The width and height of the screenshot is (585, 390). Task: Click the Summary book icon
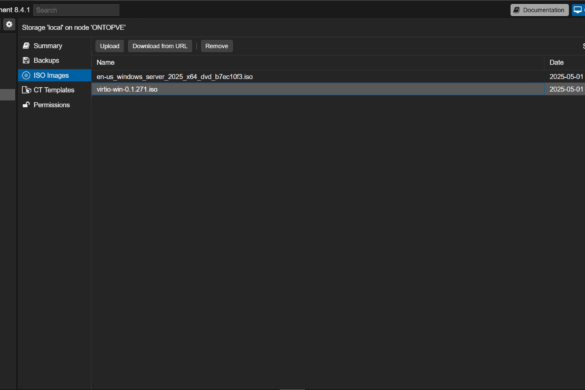pyautogui.click(x=26, y=46)
